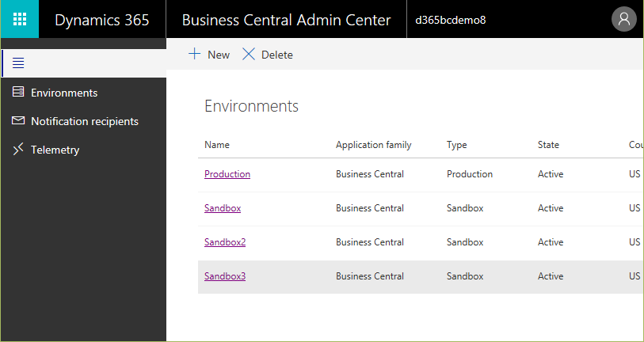
Task: Click the Type column header
Action: pyautogui.click(x=457, y=145)
